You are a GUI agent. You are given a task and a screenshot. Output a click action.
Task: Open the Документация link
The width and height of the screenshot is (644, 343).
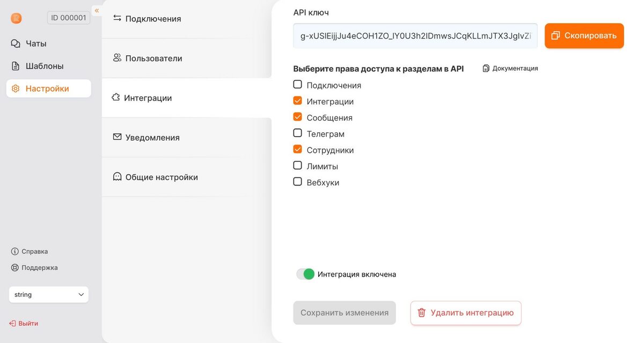pos(510,69)
